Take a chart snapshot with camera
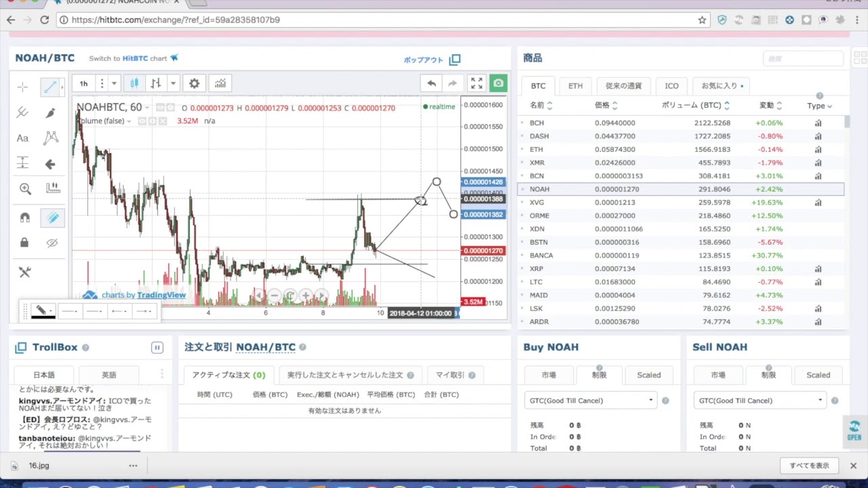The width and height of the screenshot is (868, 488). [x=498, y=83]
